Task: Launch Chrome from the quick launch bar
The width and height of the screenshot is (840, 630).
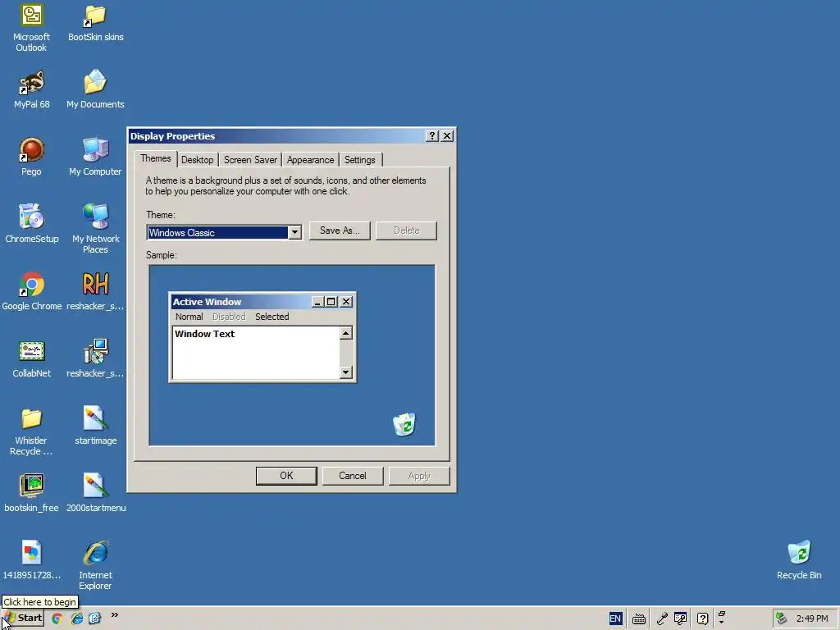Action: 57,619
